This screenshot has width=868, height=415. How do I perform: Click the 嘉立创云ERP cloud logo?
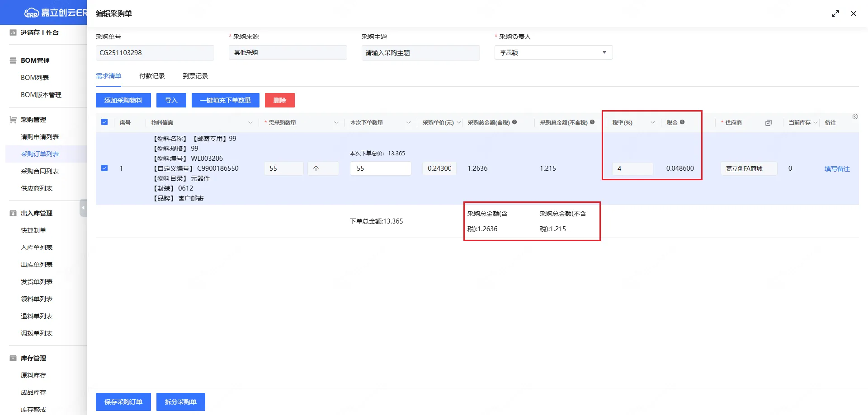[32, 13]
